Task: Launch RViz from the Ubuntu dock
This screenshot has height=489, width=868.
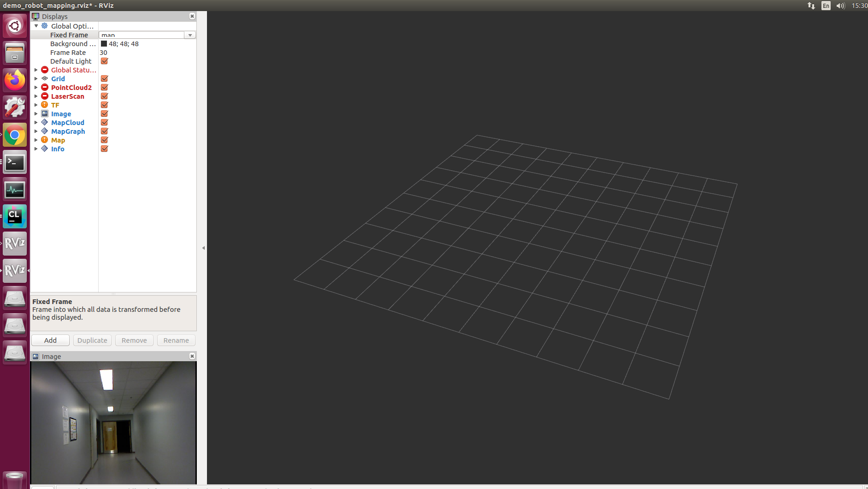Action: tap(14, 244)
